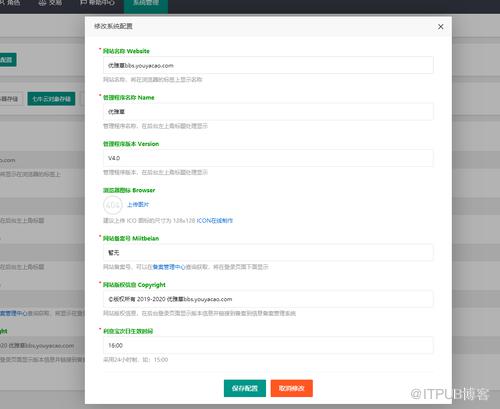Click the 上传图片 upload link
500x409 pixels.
[138, 204]
